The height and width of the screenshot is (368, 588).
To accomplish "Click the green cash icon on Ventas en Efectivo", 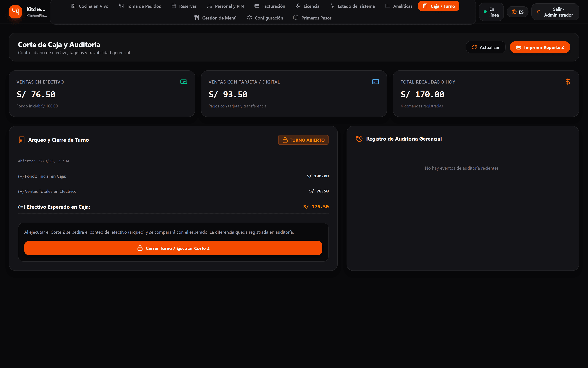I will 184,82.
